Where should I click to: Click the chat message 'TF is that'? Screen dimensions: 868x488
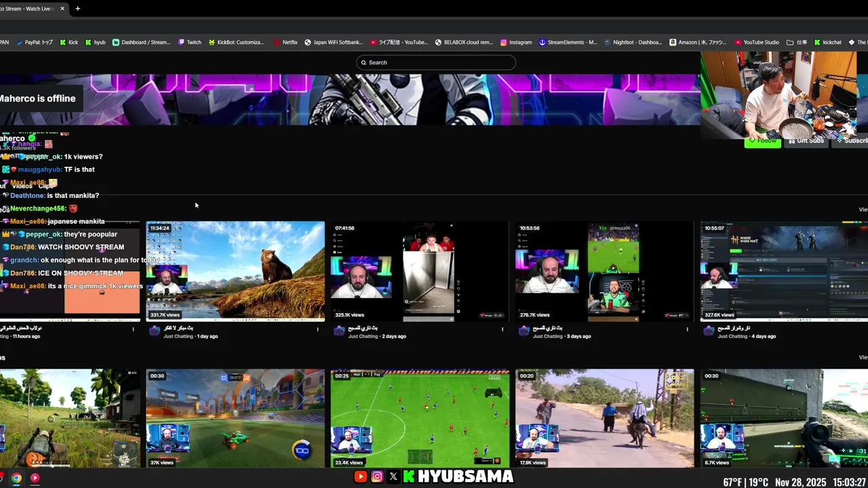(x=79, y=169)
